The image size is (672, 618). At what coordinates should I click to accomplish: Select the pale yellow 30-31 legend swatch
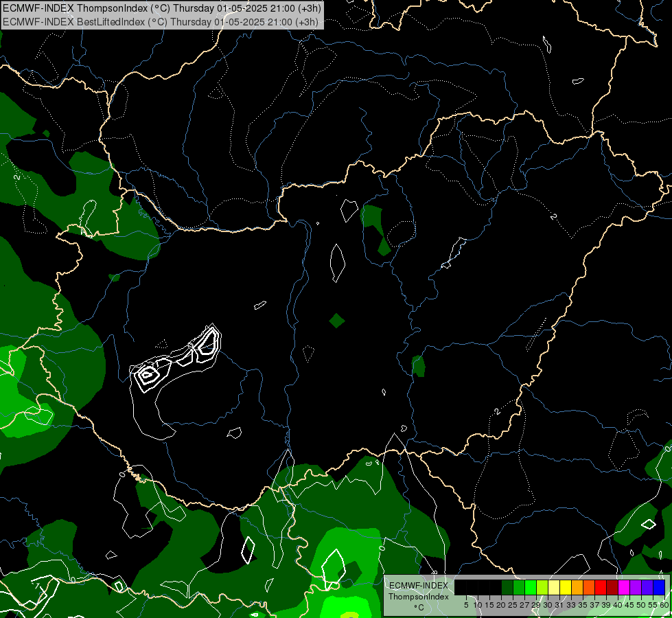point(554,587)
